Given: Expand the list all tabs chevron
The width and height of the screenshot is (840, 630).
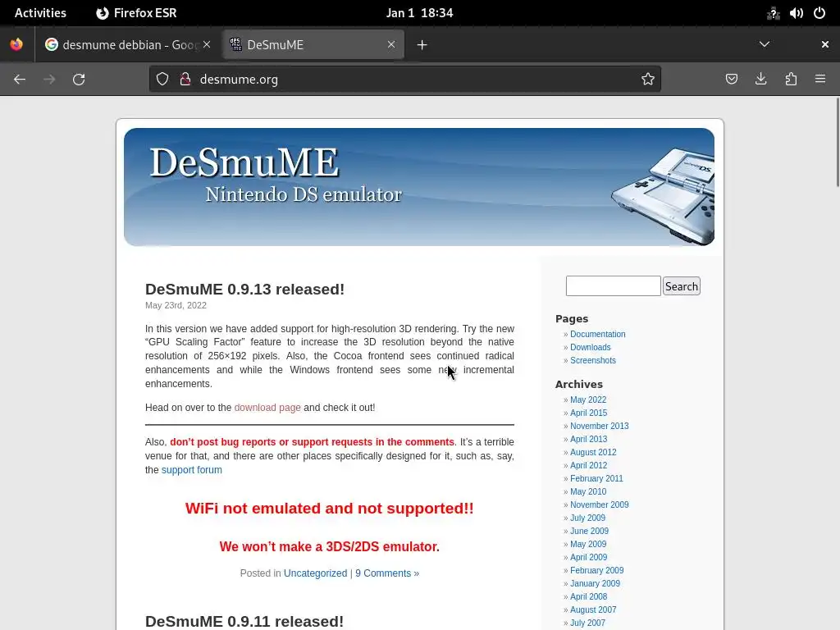Looking at the screenshot, I should (x=765, y=44).
